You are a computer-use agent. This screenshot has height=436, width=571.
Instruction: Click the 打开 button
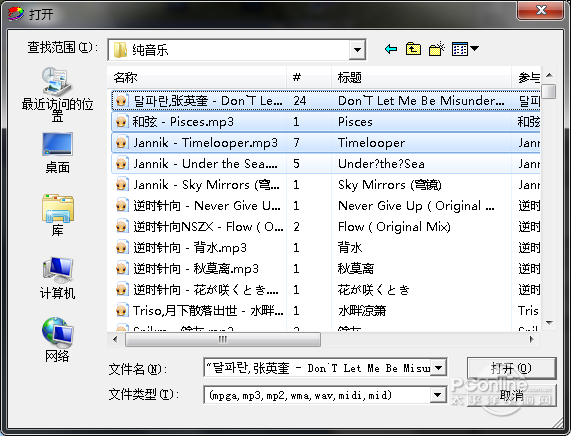click(x=511, y=368)
